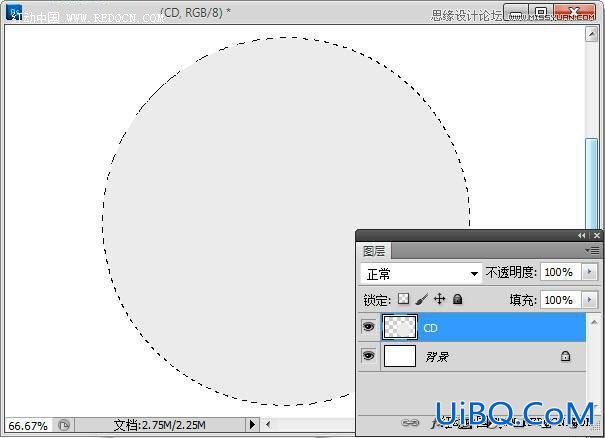The height and width of the screenshot is (438, 605).
Task: Click the link layers chain icon
Action: pos(410,423)
